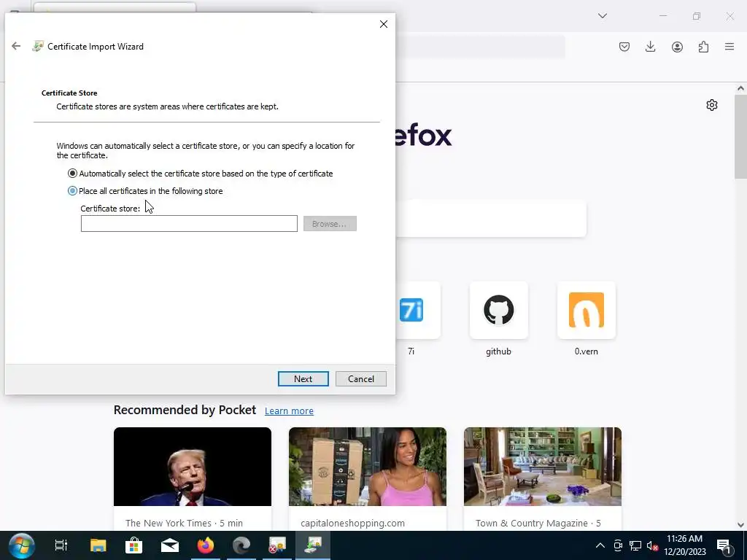Open Firefox downloads panel
The width and height of the screenshot is (747, 560).
coord(650,47)
